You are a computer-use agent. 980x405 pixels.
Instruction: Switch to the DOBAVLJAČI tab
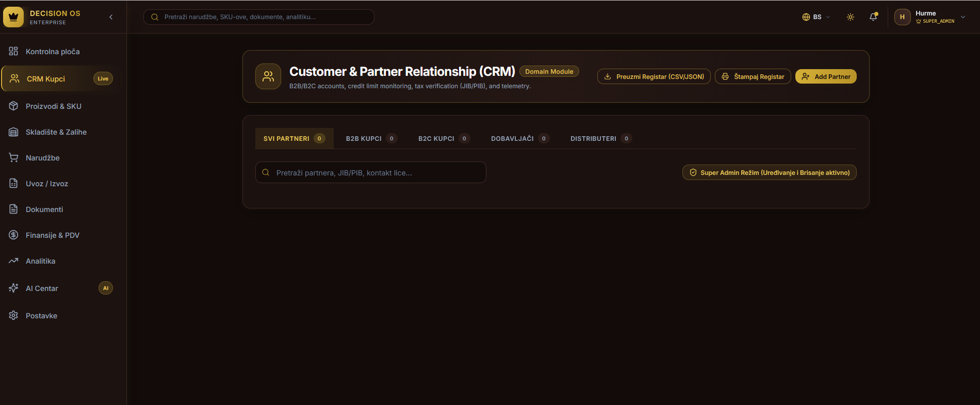click(520, 138)
